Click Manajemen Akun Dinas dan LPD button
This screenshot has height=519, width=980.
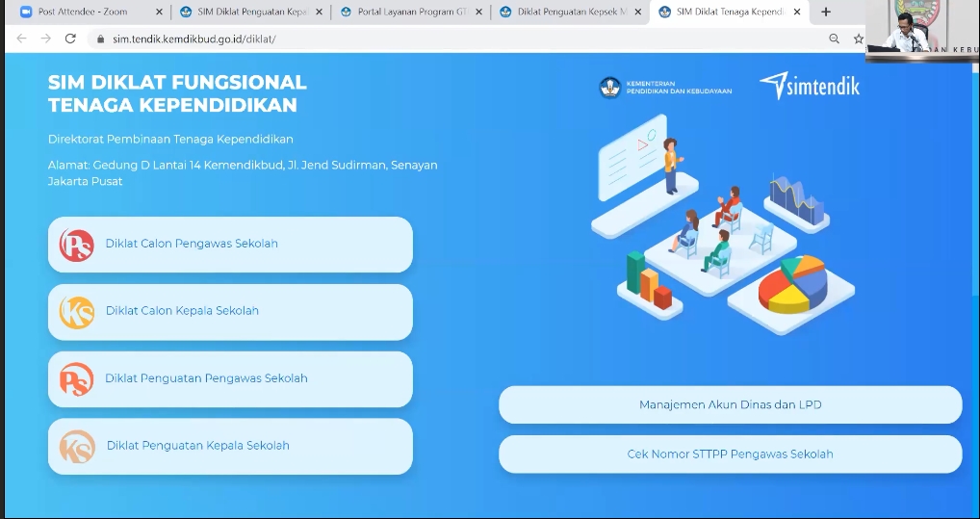pos(730,405)
